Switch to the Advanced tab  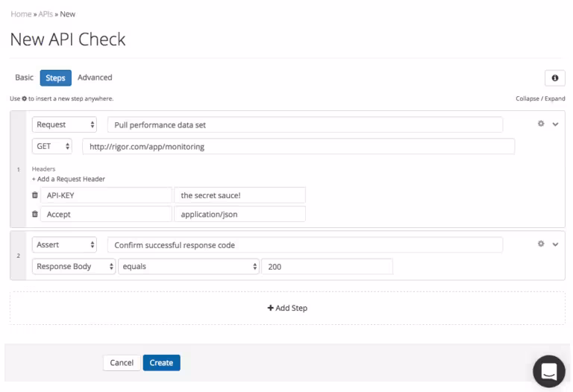pos(95,78)
